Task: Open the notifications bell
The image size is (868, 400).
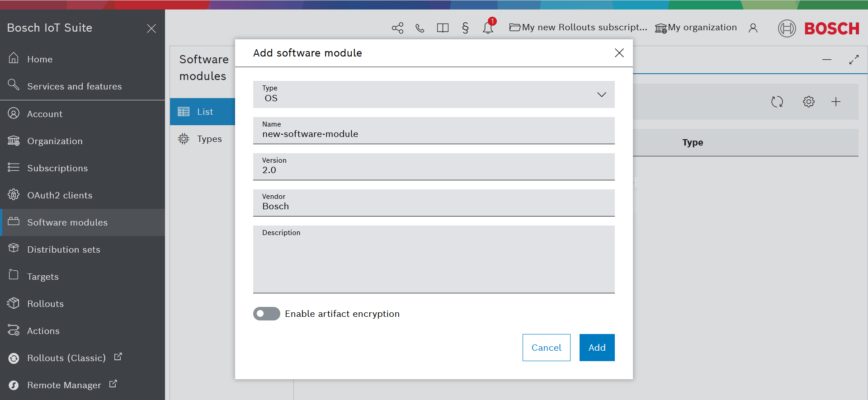Action: point(488,28)
